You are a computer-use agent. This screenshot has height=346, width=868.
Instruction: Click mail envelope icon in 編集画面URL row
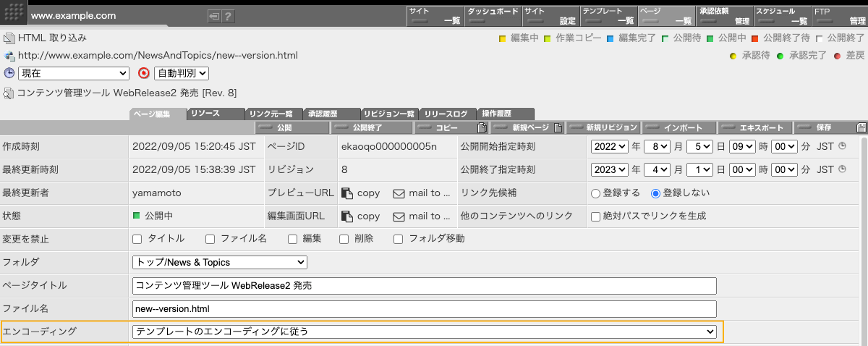click(398, 216)
